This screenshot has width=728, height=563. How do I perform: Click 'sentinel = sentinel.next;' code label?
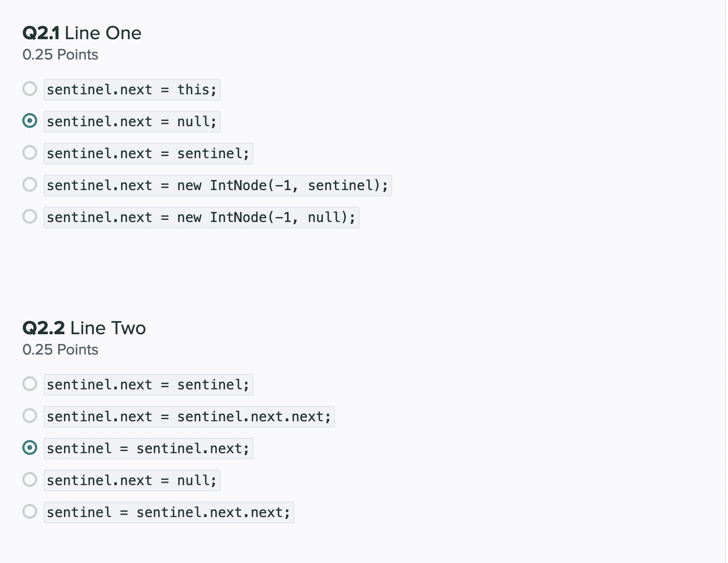pos(148,449)
